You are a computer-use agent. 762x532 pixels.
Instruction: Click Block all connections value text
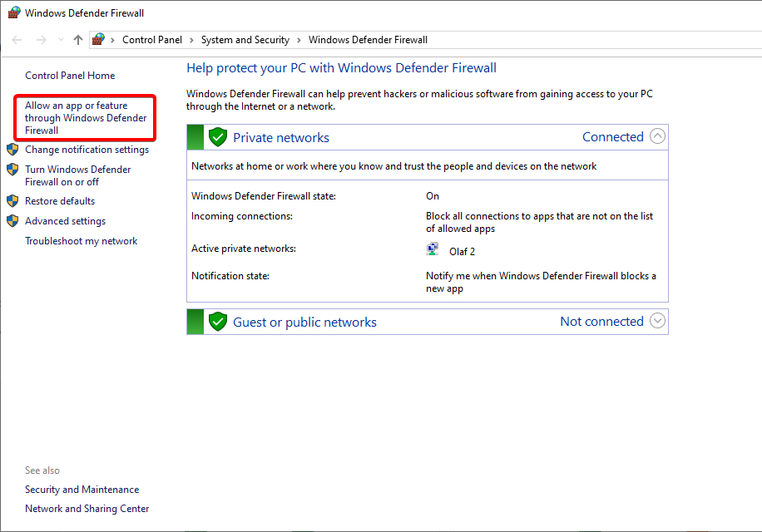pyautogui.click(x=539, y=222)
